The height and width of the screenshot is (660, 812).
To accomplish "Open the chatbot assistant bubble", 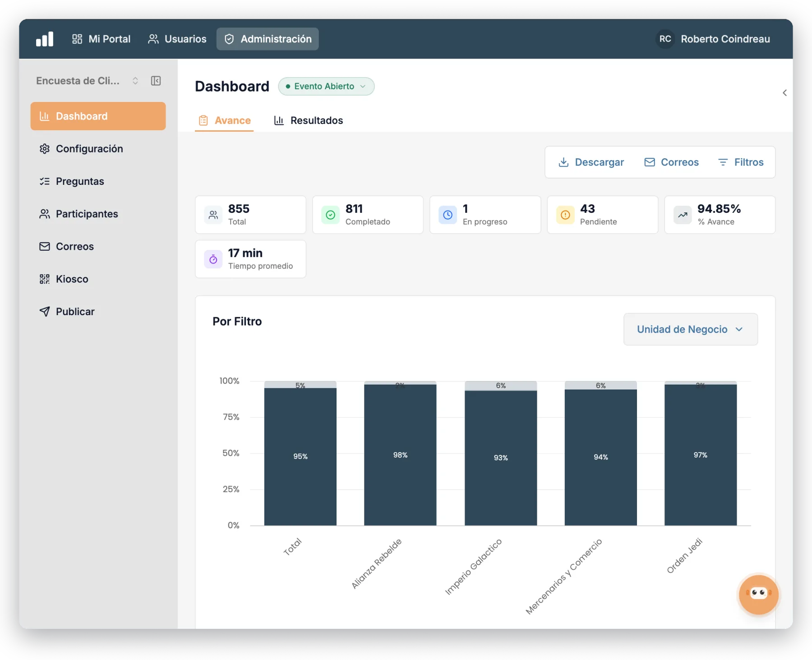I will tap(758, 594).
